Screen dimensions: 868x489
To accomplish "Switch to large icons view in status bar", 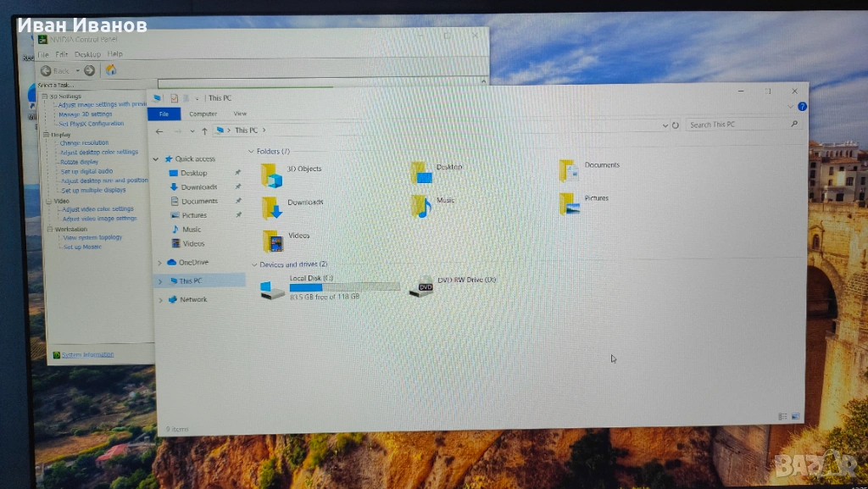I will 795,416.
